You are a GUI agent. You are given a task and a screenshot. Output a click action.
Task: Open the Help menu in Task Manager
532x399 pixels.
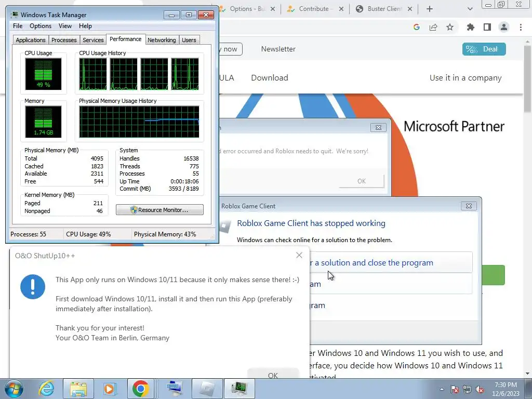[85, 26]
